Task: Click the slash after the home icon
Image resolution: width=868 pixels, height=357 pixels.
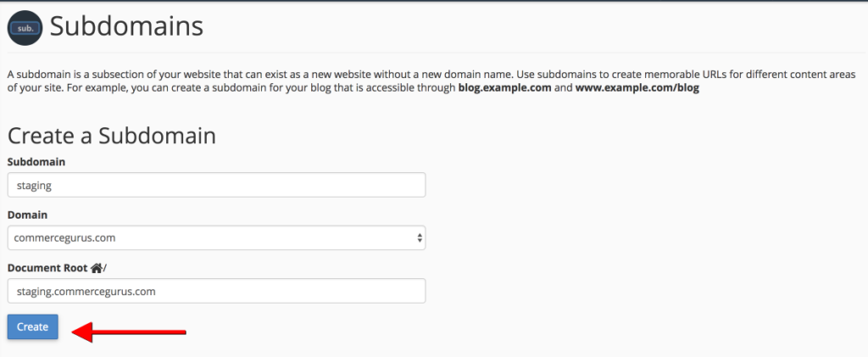Action: [104, 269]
